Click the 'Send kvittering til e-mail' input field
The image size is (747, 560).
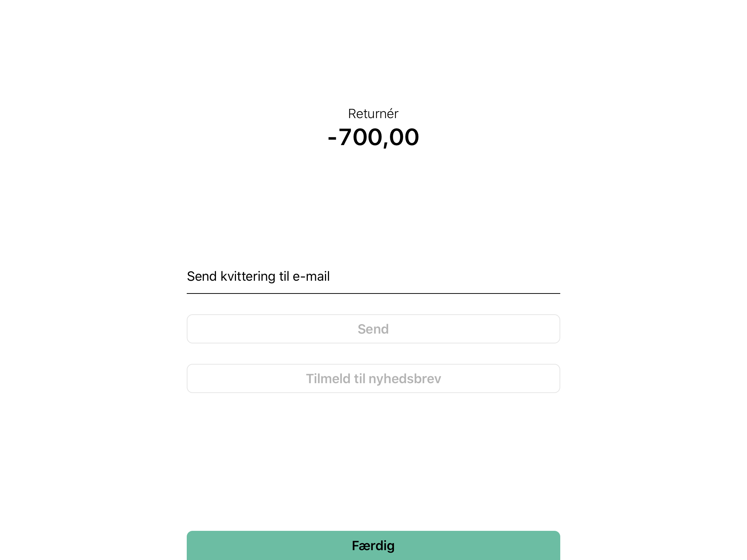coord(373,277)
